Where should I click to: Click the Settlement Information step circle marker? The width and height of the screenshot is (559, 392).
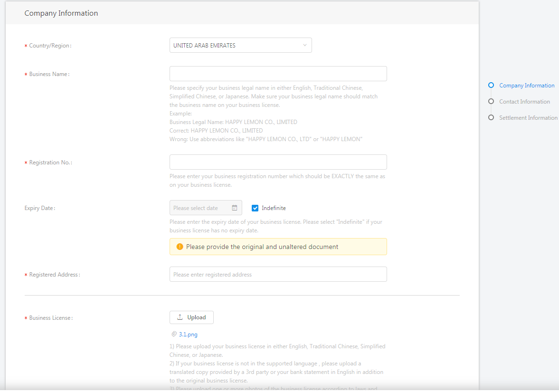coord(491,118)
